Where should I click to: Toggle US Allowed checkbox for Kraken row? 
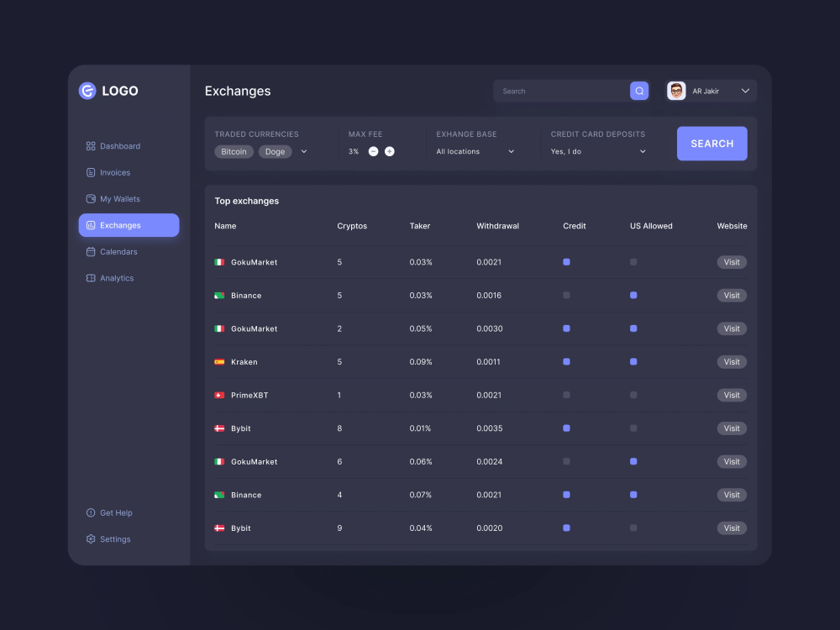[633, 362]
